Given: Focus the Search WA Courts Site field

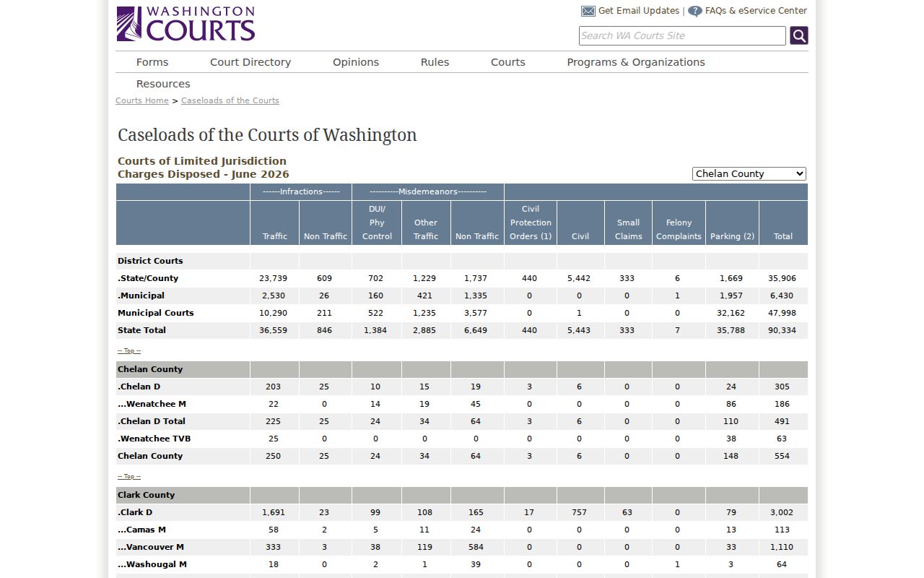Looking at the screenshot, I should (682, 35).
